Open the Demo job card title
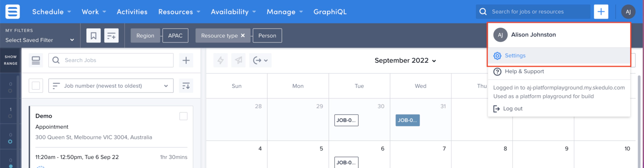644x168 pixels. 44,116
